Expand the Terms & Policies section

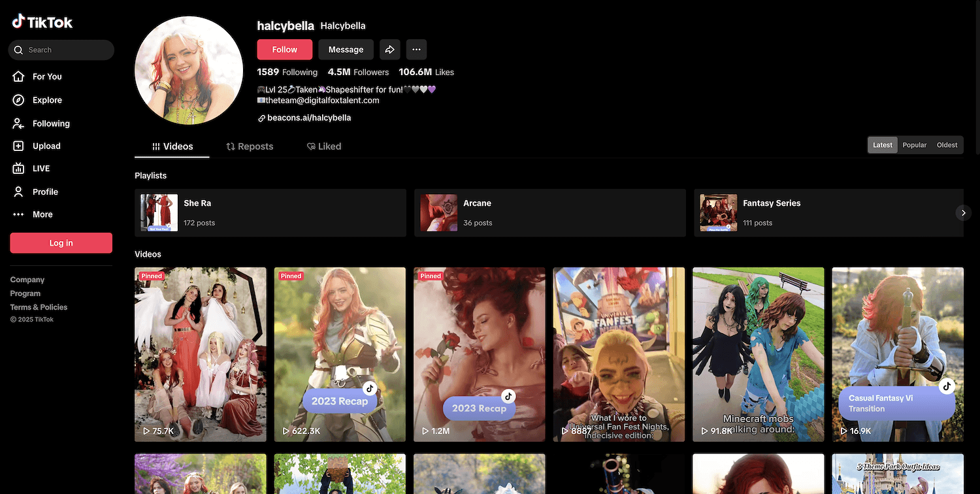pyautogui.click(x=39, y=307)
